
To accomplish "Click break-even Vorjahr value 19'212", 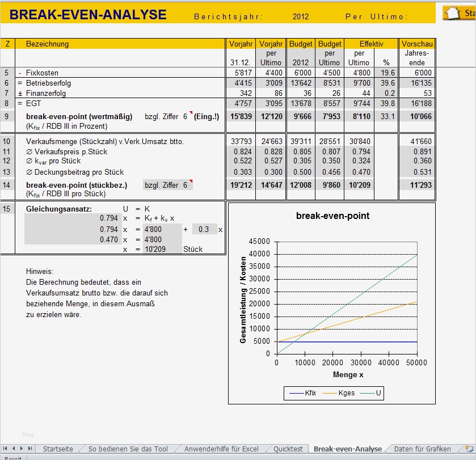I will point(241,185).
